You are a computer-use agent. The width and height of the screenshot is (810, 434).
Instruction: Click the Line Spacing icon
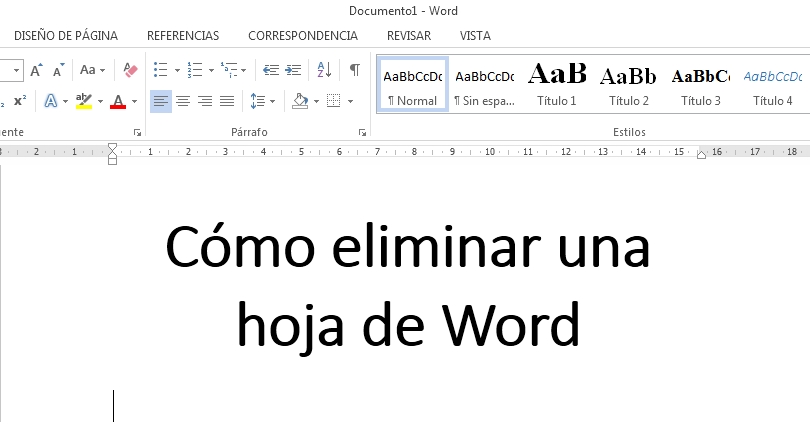click(x=258, y=101)
